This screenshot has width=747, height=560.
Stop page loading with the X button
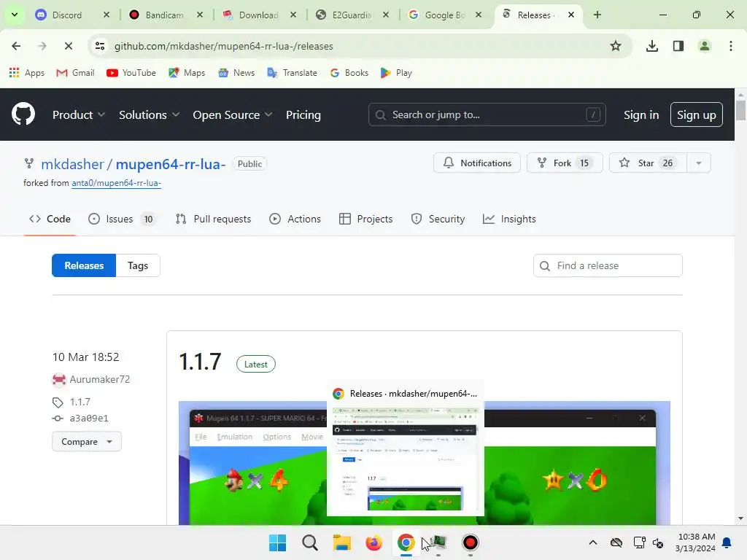[x=68, y=46]
